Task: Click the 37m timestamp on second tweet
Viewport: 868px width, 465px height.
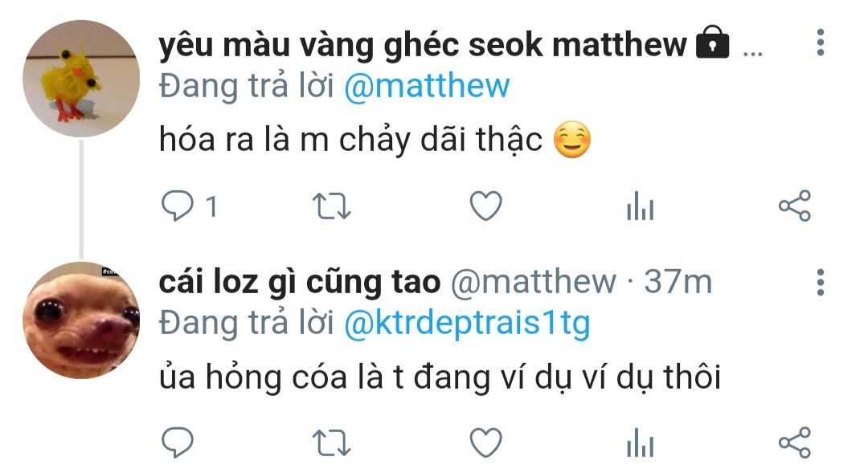Action: coord(678,282)
